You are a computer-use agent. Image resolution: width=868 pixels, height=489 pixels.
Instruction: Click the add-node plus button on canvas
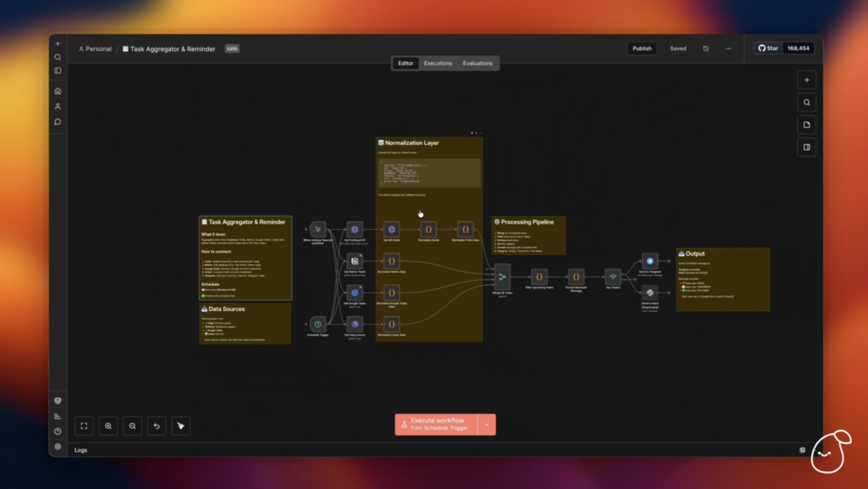(x=807, y=80)
